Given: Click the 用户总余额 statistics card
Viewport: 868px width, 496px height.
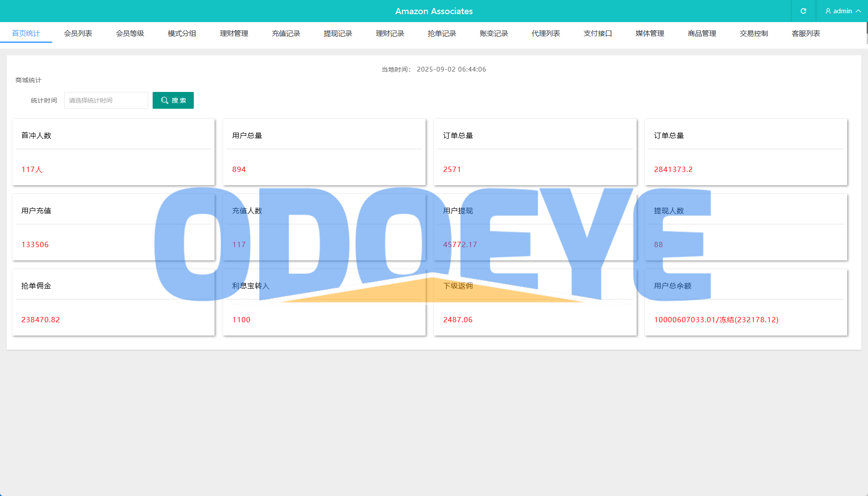Looking at the screenshot, I should 746,303.
